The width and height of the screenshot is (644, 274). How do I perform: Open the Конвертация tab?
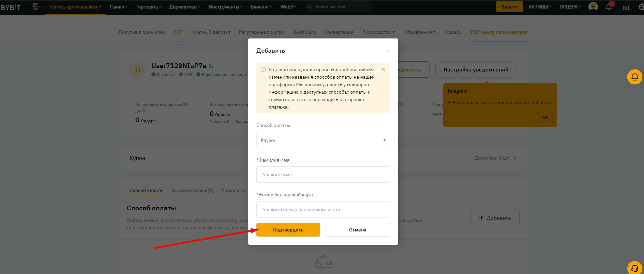click(x=339, y=32)
